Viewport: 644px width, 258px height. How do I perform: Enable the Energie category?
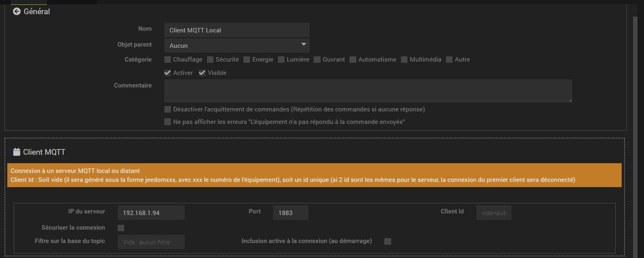click(247, 60)
